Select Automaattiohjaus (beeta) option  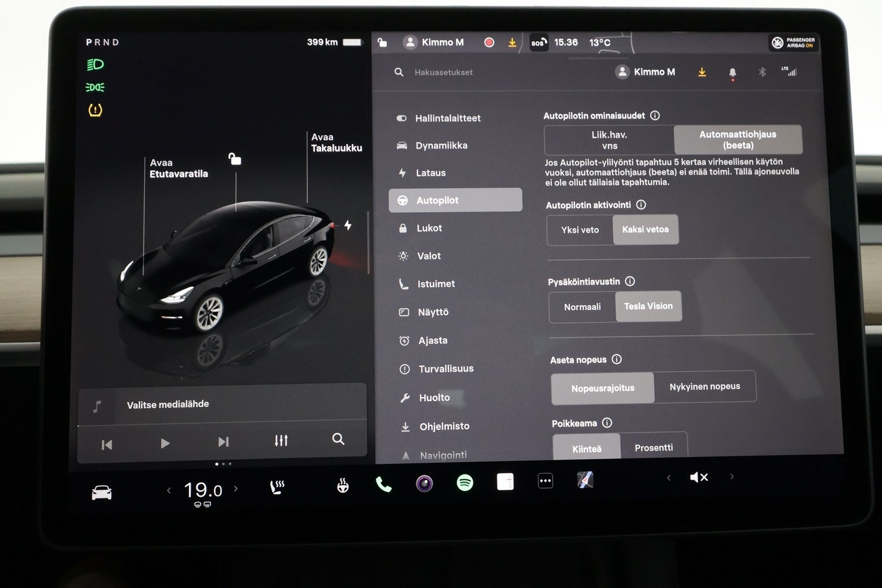(x=738, y=140)
